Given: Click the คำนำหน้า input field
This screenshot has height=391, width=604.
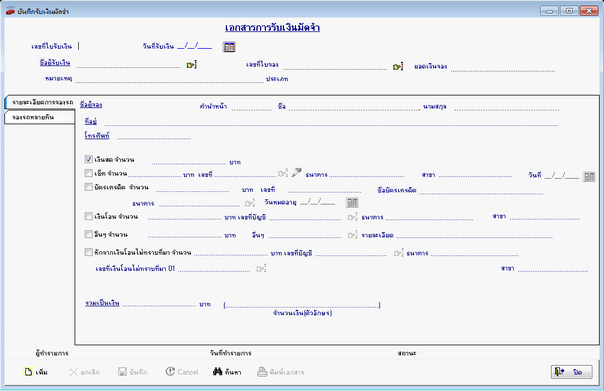Looking at the screenshot, I should [252, 106].
